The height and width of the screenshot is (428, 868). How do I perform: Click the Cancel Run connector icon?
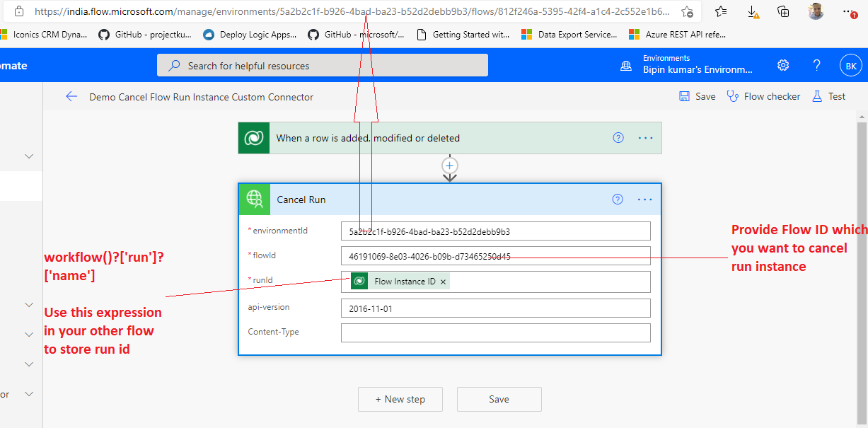click(x=255, y=199)
